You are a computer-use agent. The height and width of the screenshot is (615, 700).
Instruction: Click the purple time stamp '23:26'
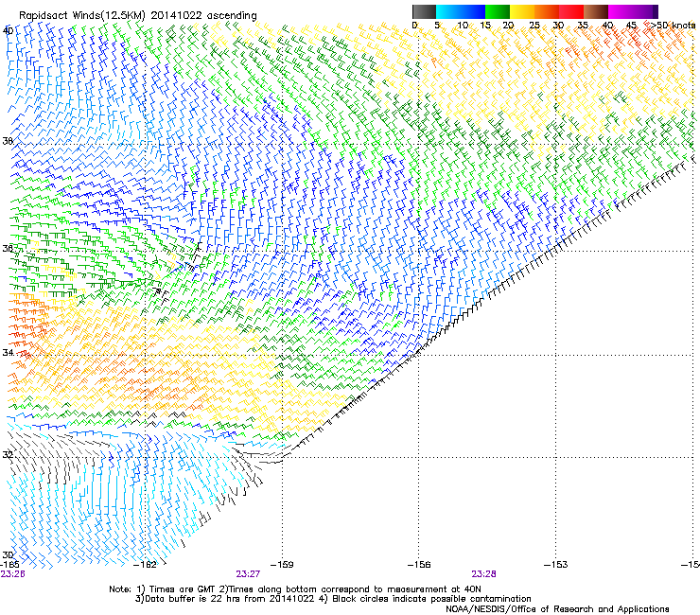tap(12, 574)
